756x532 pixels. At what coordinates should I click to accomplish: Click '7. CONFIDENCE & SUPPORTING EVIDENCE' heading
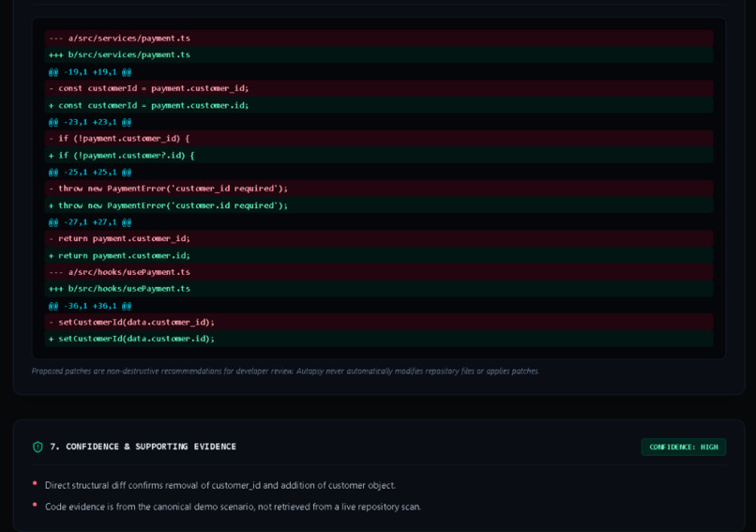click(144, 447)
